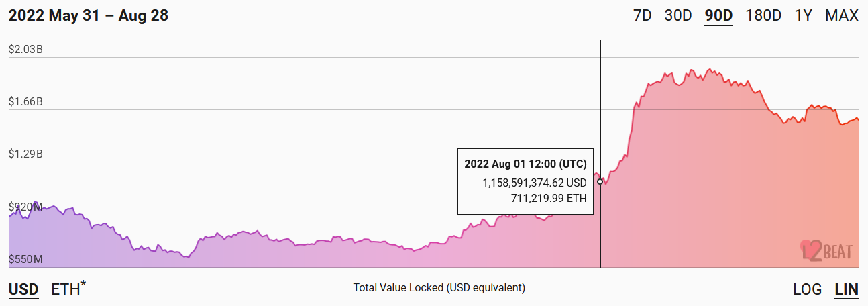Click the date range heading May 31 – Aug 28

click(x=88, y=15)
